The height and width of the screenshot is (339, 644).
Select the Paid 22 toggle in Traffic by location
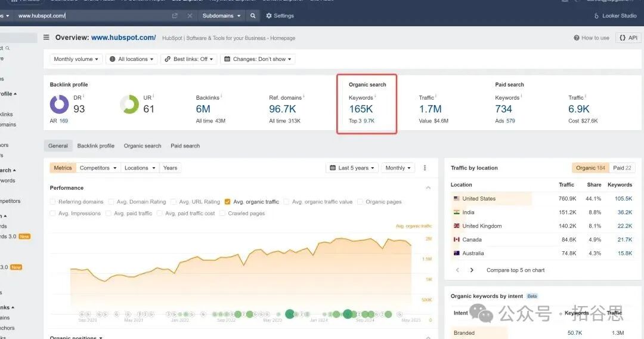(x=622, y=168)
